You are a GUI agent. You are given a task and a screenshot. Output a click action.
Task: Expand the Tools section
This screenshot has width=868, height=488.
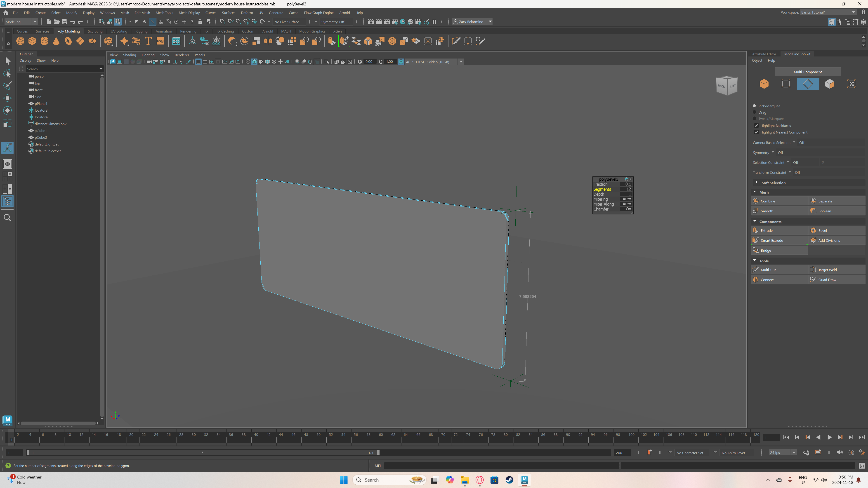point(764,260)
